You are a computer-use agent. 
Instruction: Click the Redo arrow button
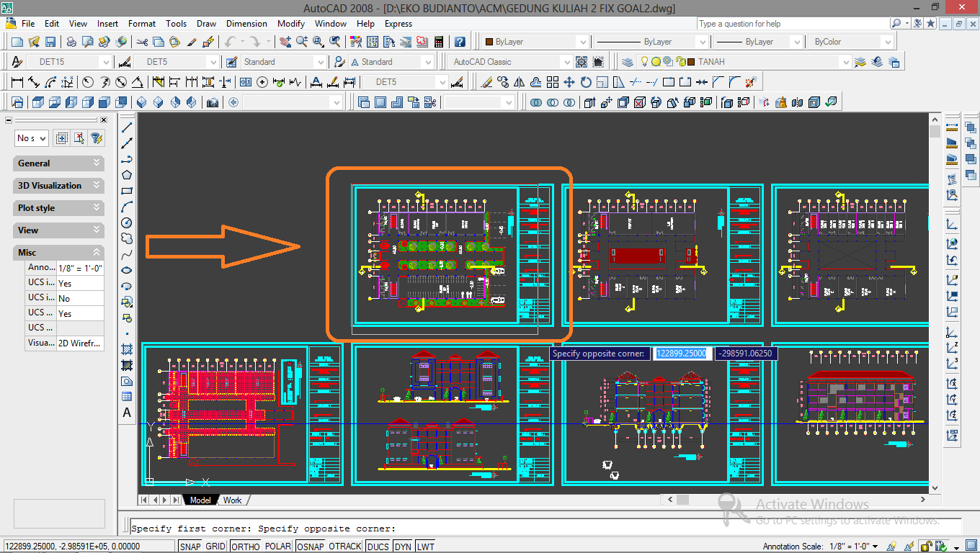click(x=255, y=42)
